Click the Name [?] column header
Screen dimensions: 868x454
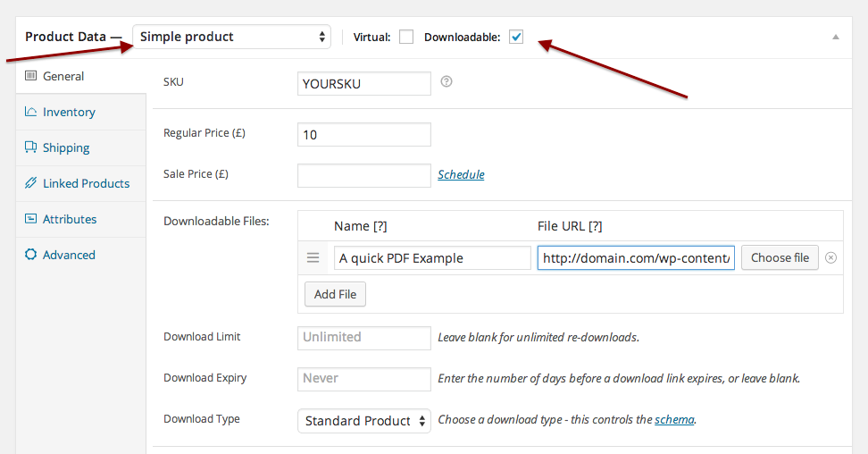[x=361, y=226]
